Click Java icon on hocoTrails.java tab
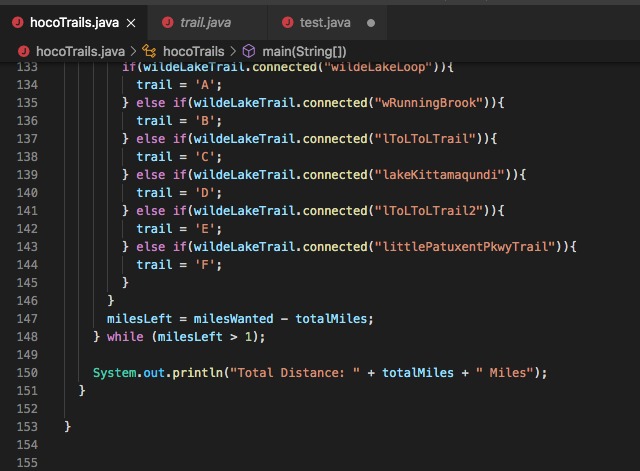Viewport: 640px width, 471px height. [x=18, y=22]
